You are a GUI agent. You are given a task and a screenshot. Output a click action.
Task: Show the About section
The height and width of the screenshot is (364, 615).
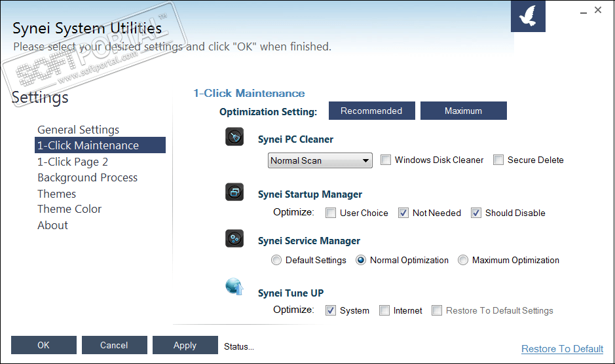point(52,226)
